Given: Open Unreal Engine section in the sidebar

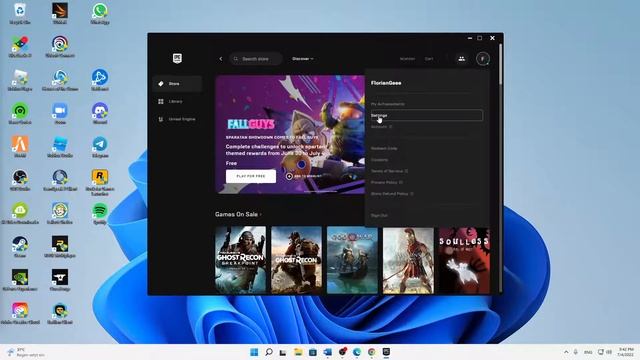Looking at the screenshot, I should [x=177, y=119].
